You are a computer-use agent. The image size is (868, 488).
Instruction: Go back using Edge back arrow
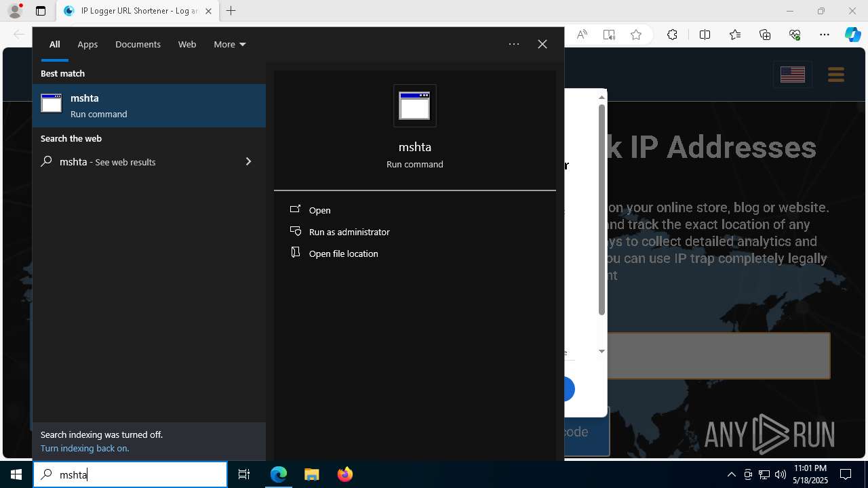coord(18,35)
